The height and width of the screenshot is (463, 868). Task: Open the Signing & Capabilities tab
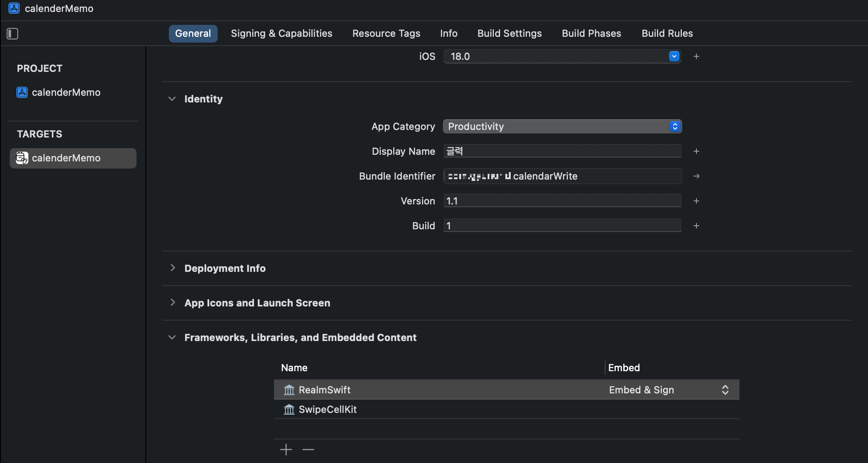point(282,34)
